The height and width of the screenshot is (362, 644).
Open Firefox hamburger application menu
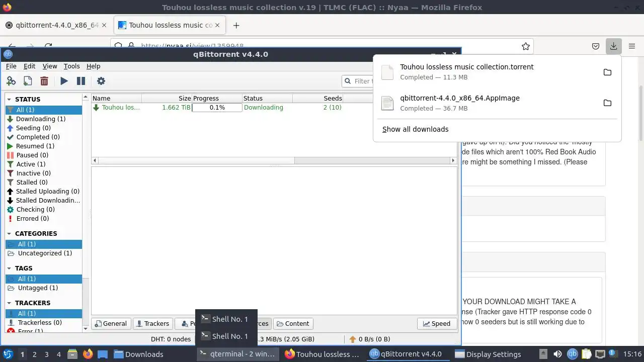coord(632,46)
